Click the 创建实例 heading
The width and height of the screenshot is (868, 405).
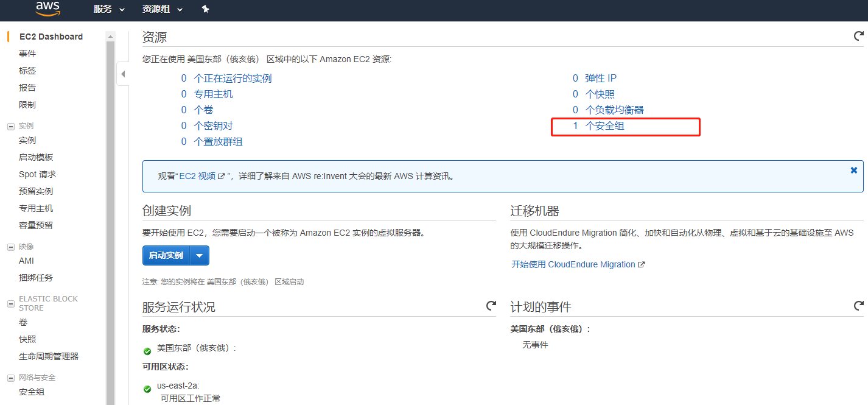[167, 211]
